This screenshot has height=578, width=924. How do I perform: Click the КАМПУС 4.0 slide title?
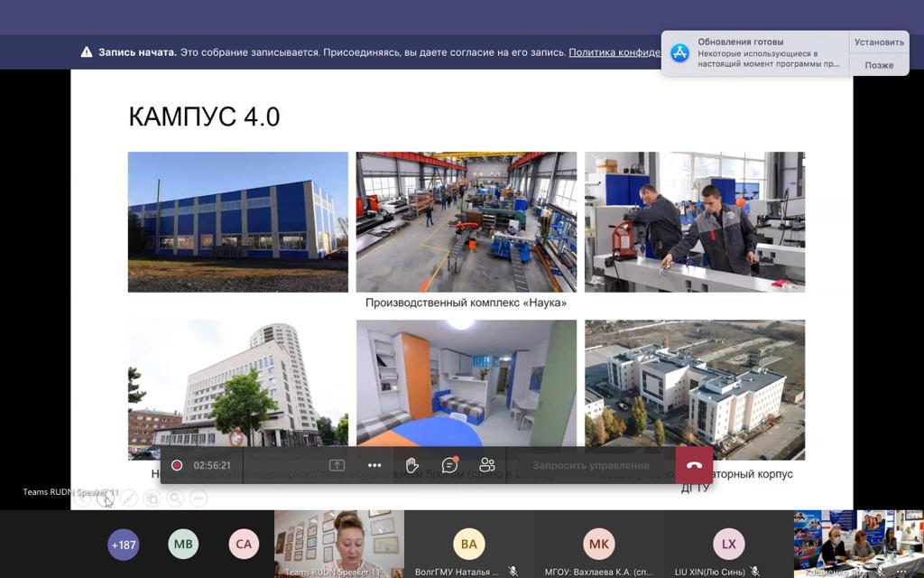pos(204,117)
